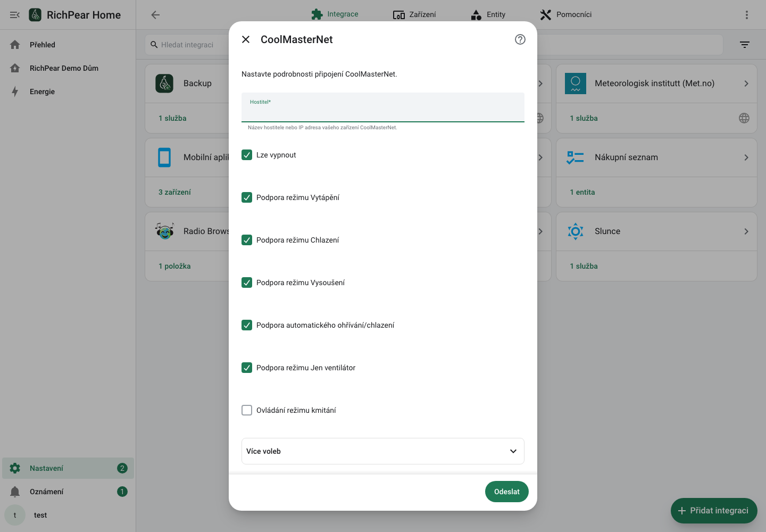The height and width of the screenshot is (532, 766).
Task: Click the Přehled home icon
Action: (15, 45)
